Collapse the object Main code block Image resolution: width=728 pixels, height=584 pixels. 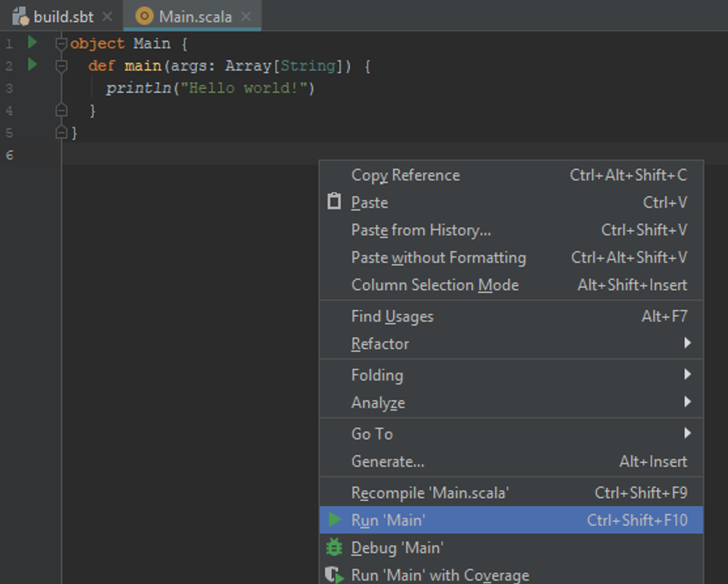pos(61,44)
